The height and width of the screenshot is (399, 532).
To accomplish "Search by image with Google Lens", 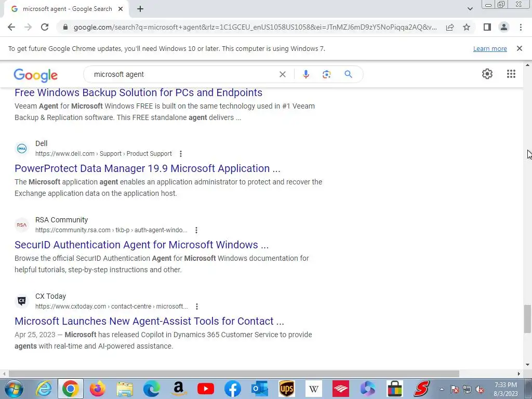I will pos(326,74).
